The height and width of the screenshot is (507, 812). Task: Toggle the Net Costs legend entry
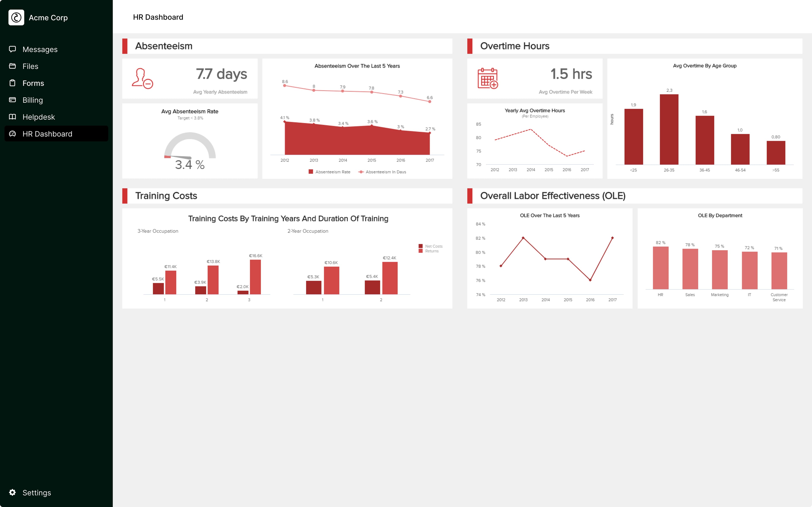pos(431,246)
